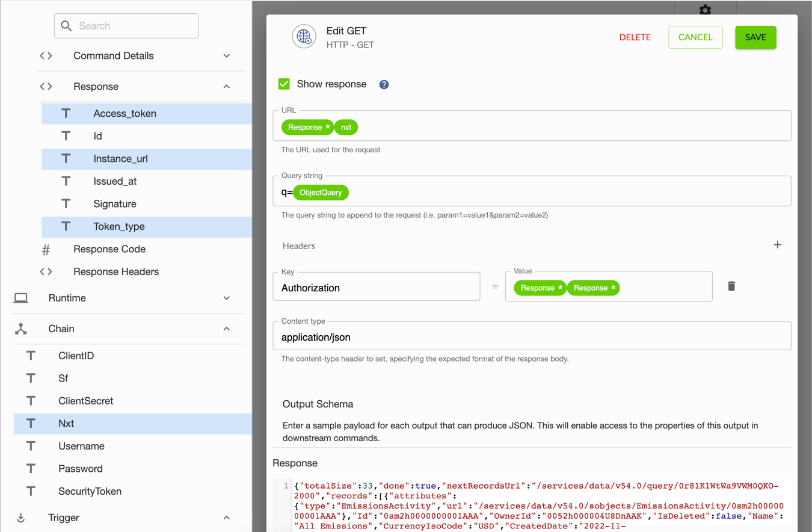The width and height of the screenshot is (812, 532).
Task: Click the Token_type text type icon
Action: [x=66, y=226]
